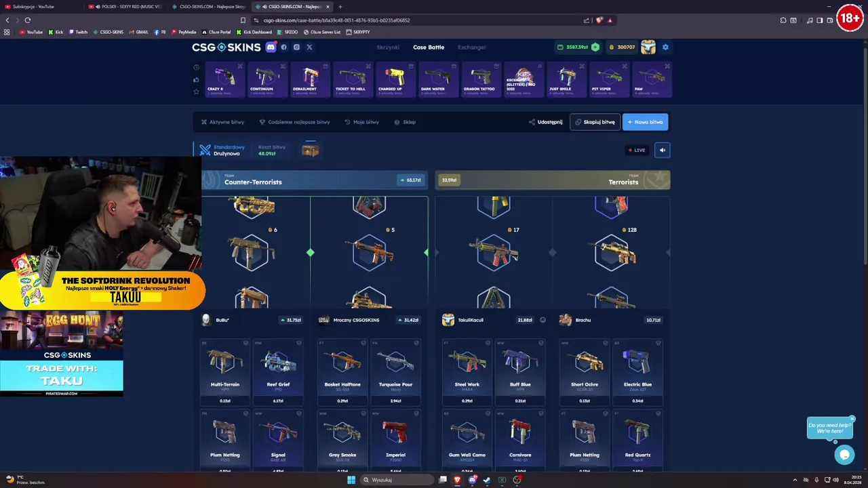Click the emoji icon next to TakuliKaculi

tap(542, 320)
